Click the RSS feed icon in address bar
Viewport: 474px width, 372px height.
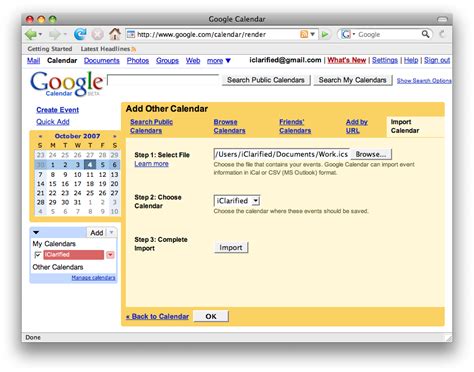[304, 34]
